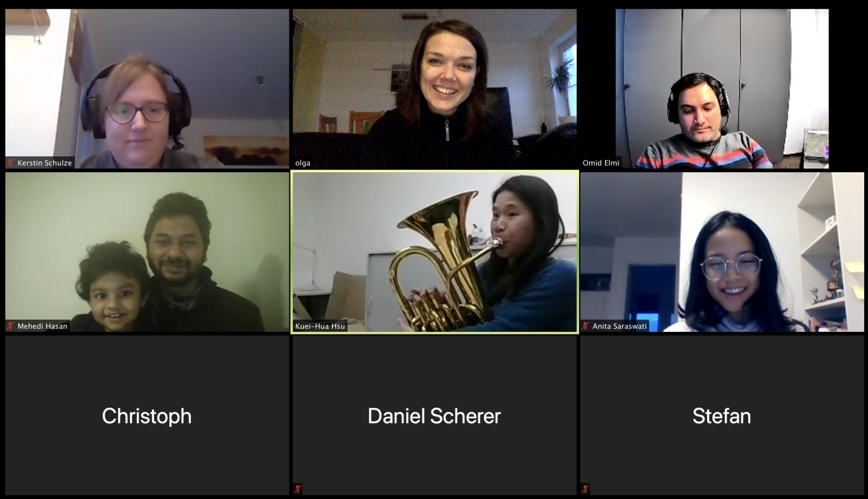This screenshot has height=499, width=868.
Task: Select the Omid Elmi name label
Action: [602, 163]
